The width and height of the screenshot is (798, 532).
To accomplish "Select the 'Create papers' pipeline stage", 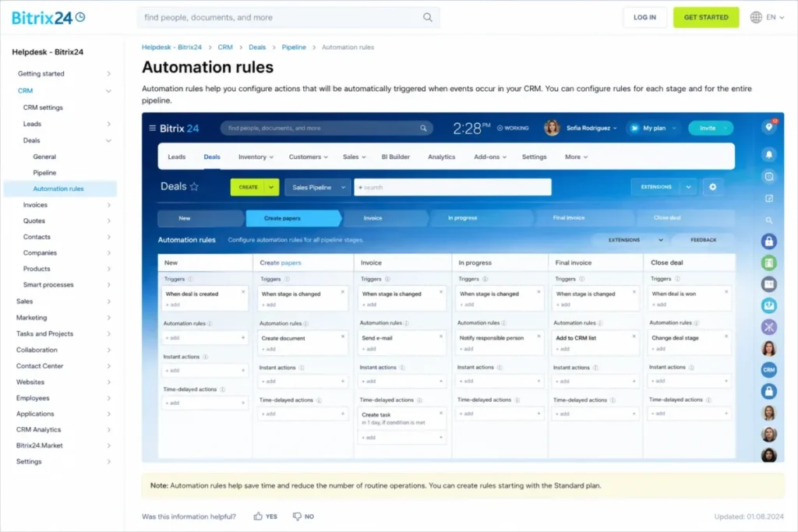I will tap(293, 218).
